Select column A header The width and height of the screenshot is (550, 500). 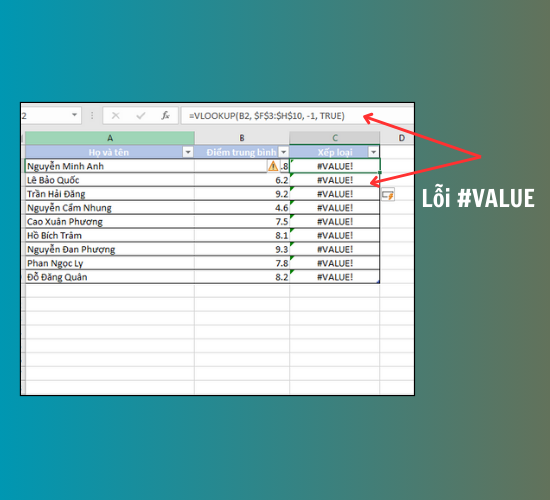(110, 138)
